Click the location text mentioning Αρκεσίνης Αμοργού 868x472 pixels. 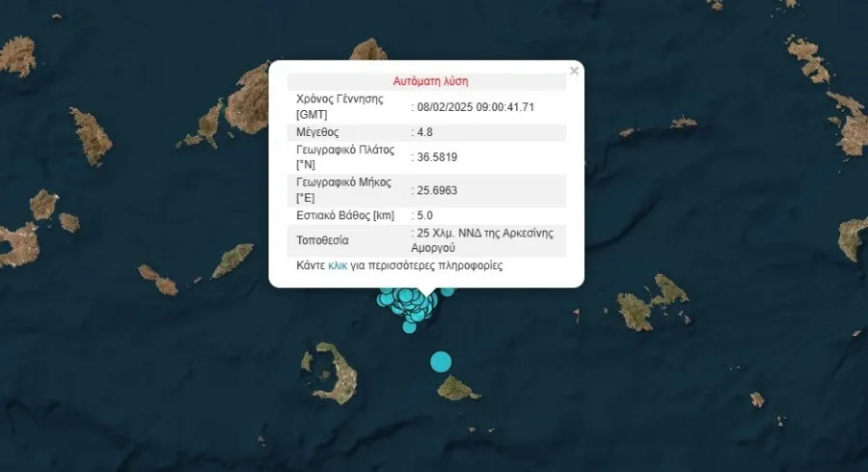click(487, 239)
